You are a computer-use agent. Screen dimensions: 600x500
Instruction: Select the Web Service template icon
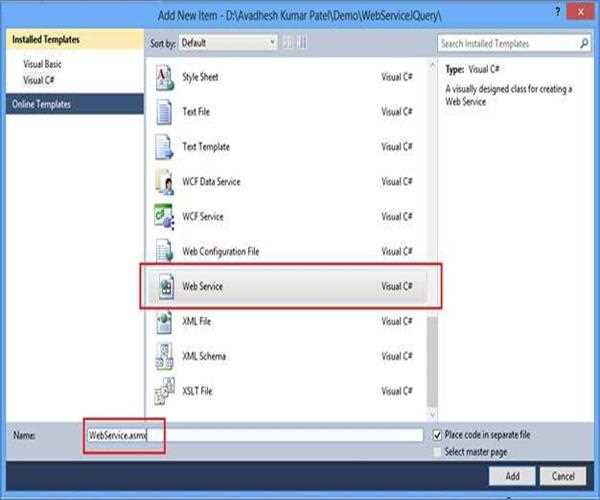point(166,287)
